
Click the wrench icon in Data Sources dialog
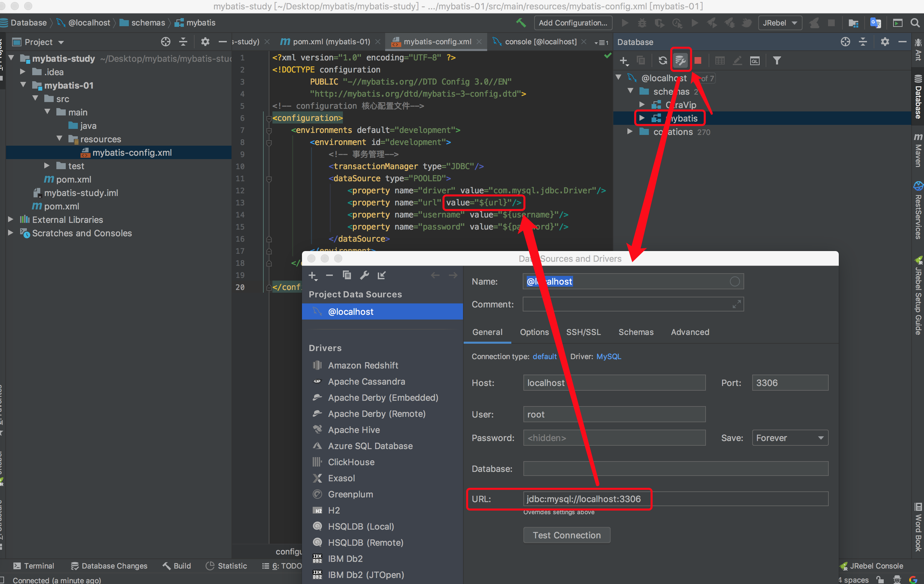click(x=364, y=275)
